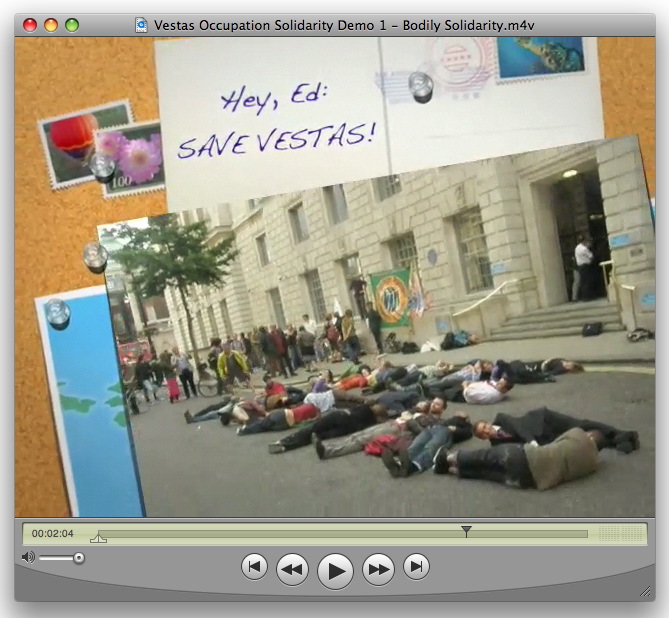Click the selection start marker below the timeline
Image resolution: width=669 pixels, height=618 pixels.
pyautogui.click(x=99, y=538)
